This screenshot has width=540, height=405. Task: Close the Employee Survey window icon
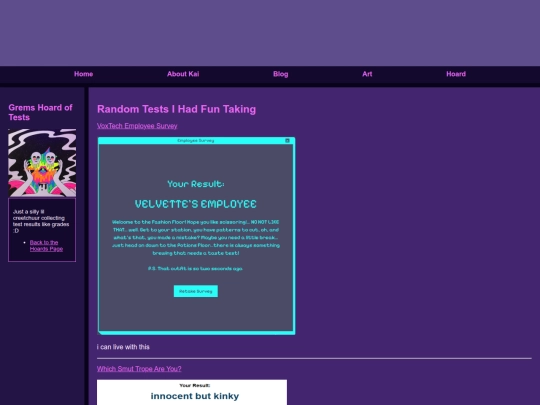pos(287,141)
